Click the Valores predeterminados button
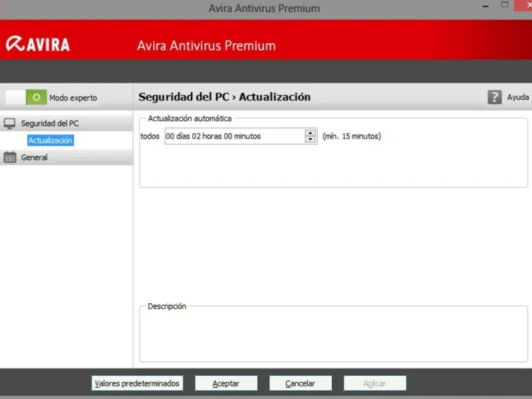The width and height of the screenshot is (532, 399). tap(137, 384)
